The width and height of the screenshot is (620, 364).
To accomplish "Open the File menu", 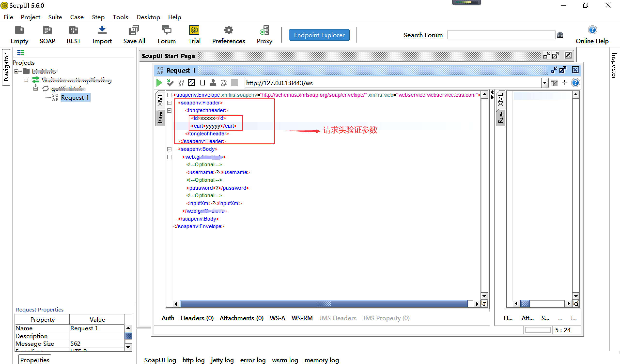I will pyautogui.click(x=8, y=17).
